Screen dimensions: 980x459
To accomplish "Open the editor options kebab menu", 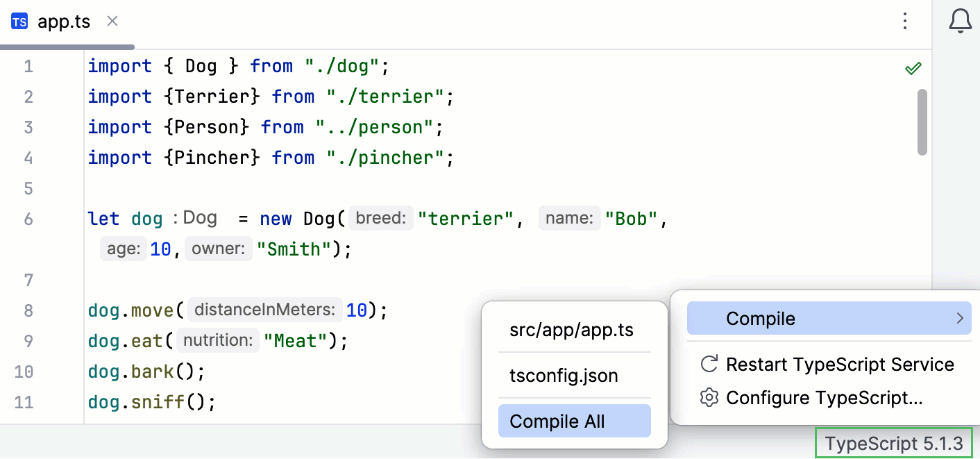I will pyautogui.click(x=905, y=22).
